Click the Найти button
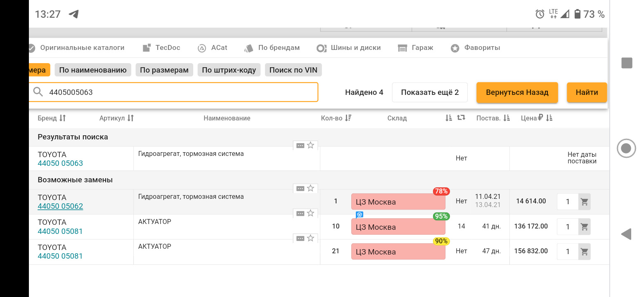The height and width of the screenshot is (297, 644). pos(587,92)
